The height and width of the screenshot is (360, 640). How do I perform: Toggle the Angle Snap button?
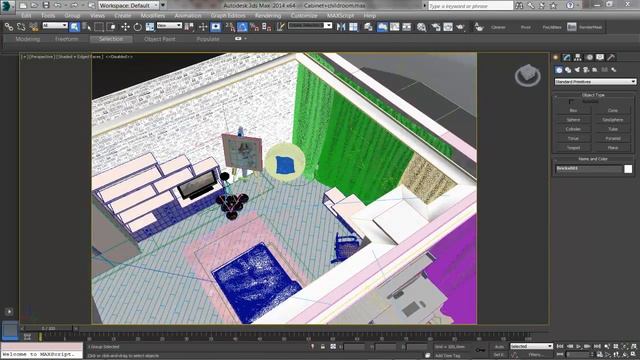point(242,27)
